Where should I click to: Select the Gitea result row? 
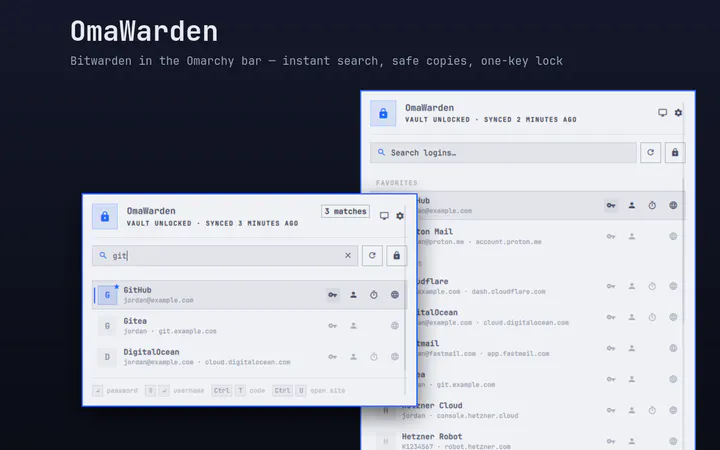point(249,326)
